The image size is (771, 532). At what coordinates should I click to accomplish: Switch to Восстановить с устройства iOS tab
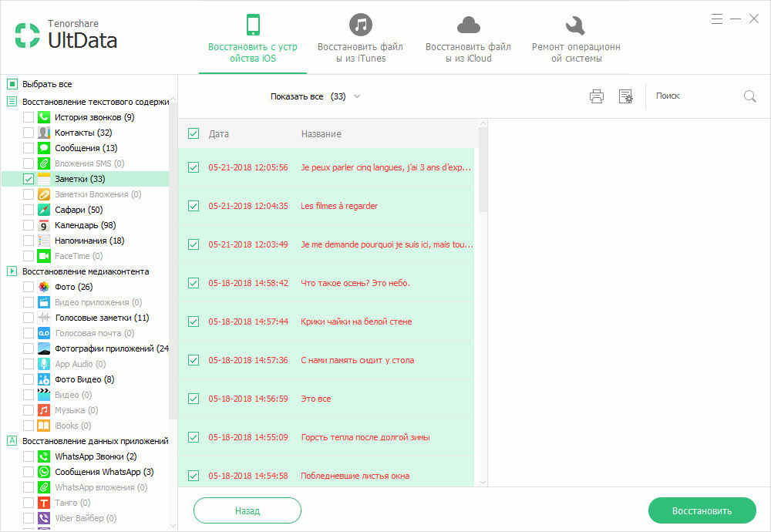(253, 38)
